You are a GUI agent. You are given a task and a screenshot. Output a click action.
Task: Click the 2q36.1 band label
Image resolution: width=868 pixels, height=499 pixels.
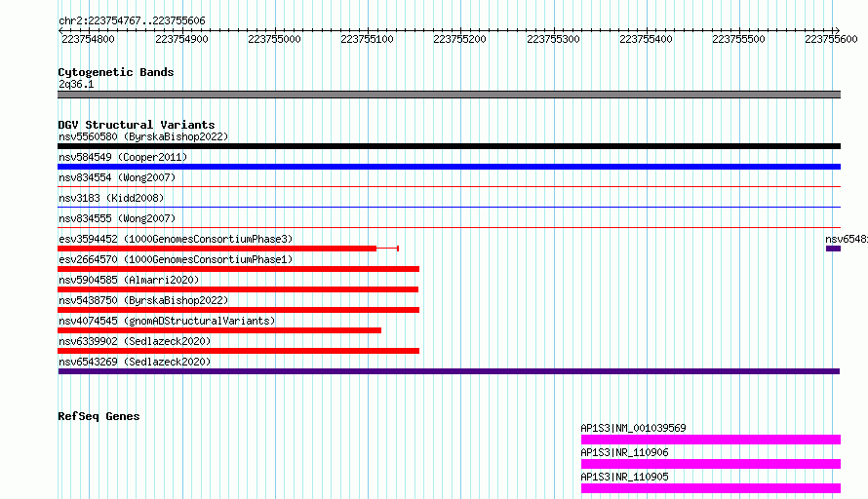76,84
